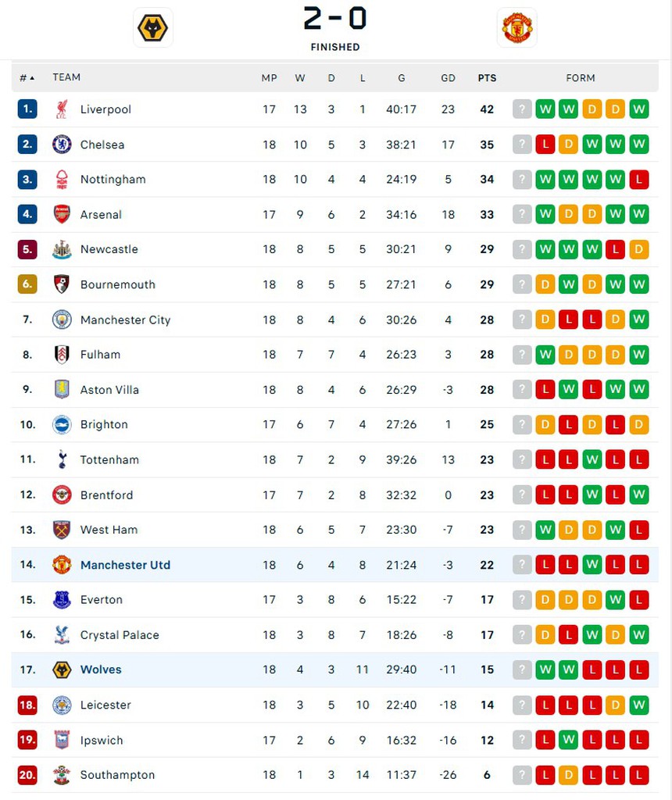Image resolution: width=672 pixels, height=800 pixels.
Task: Open the Manchester Utd team link
Action: tap(125, 565)
